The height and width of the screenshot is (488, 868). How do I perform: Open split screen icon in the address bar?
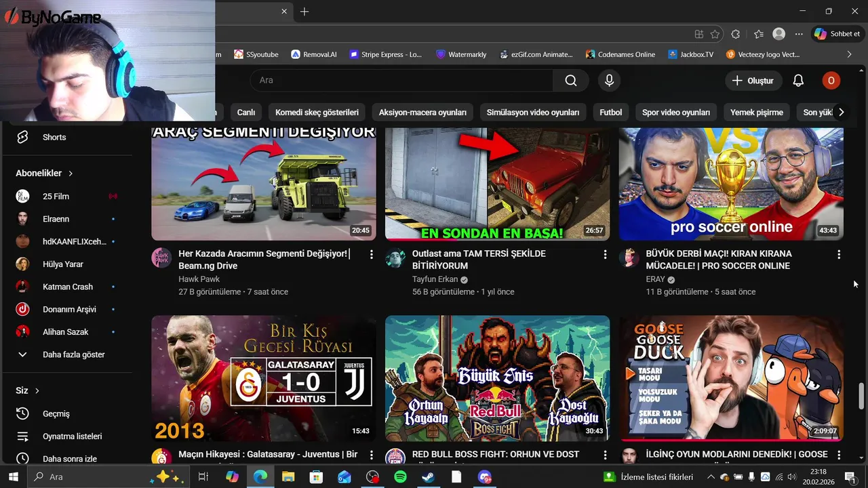tap(699, 34)
